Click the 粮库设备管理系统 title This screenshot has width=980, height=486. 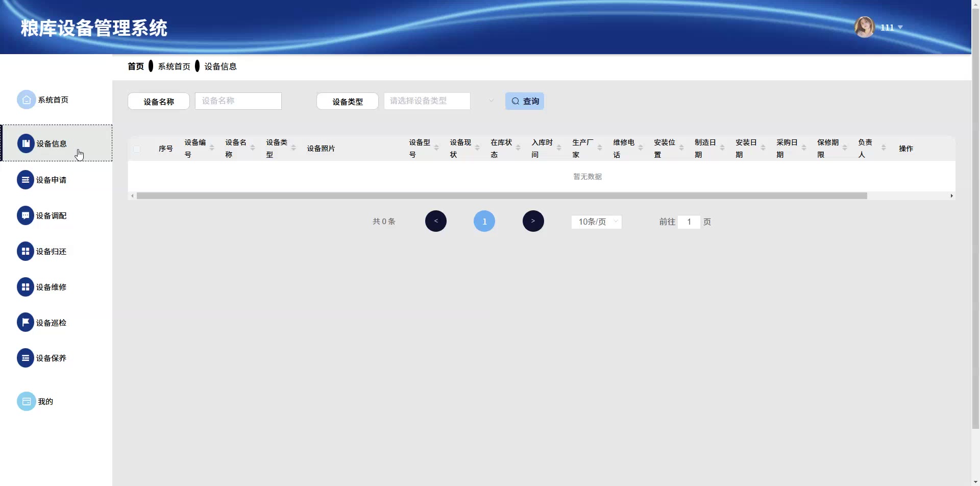click(x=94, y=28)
